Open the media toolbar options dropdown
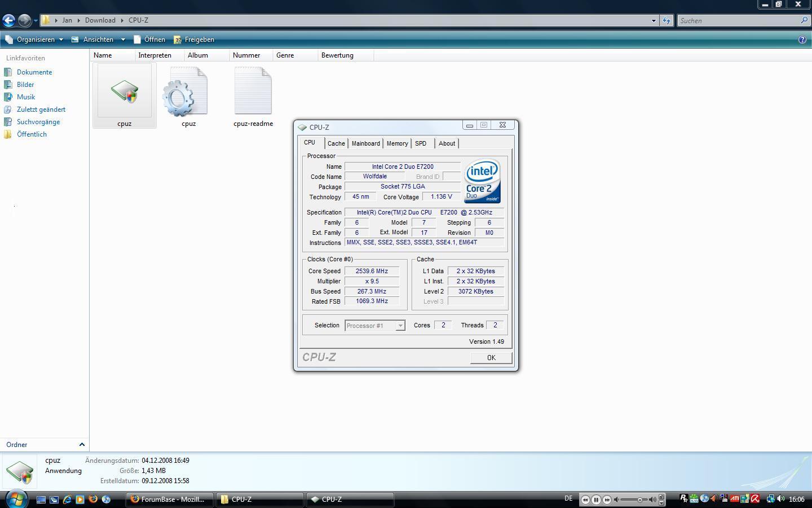Screen dimensions: 812x508 661,502
